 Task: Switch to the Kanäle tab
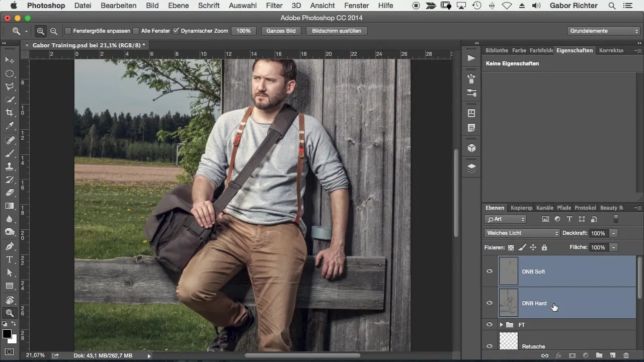(x=545, y=208)
